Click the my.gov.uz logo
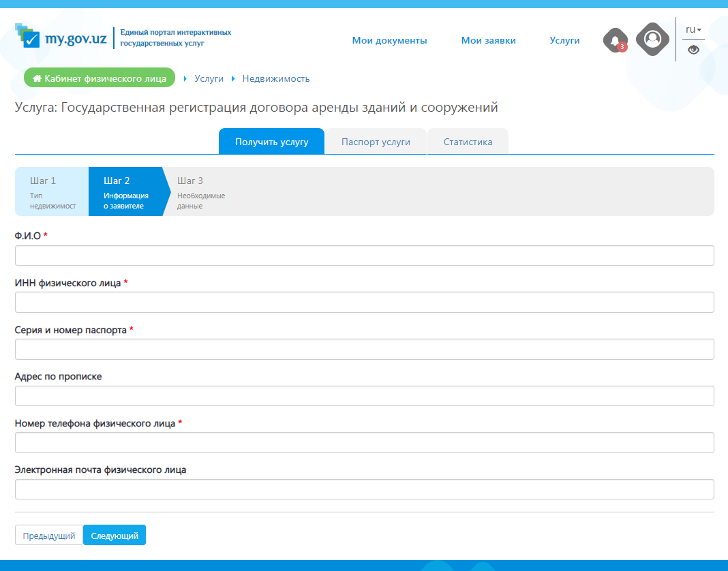This screenshot has width=728, height=571. (61, 37)
